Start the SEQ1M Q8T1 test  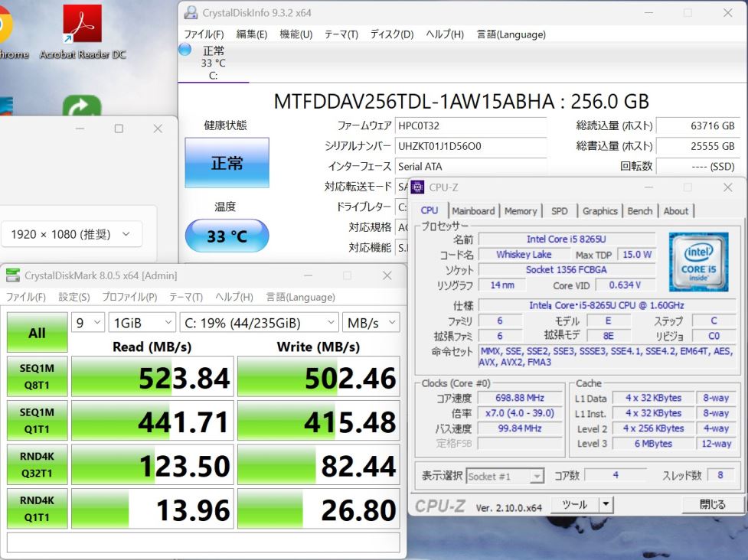tap(38, 376)
